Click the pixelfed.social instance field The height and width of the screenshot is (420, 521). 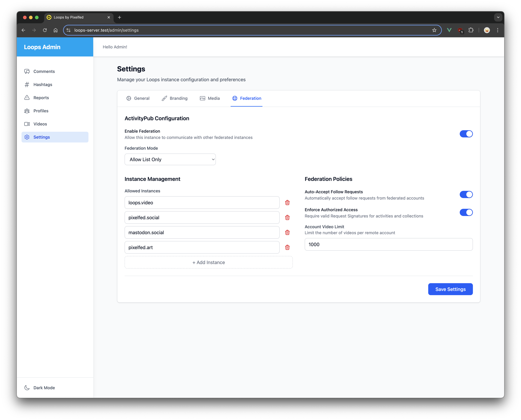click(202, 217)
